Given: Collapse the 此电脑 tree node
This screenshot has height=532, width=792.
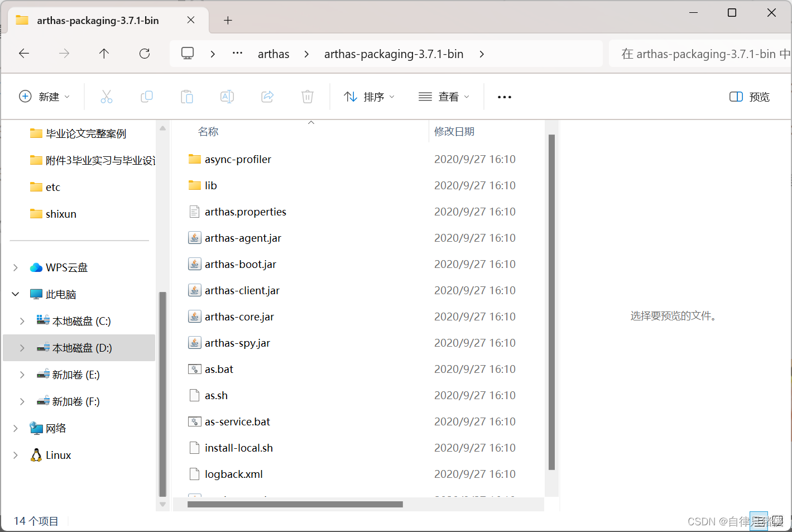Looking at the screenshot, I should click(16, 294).
